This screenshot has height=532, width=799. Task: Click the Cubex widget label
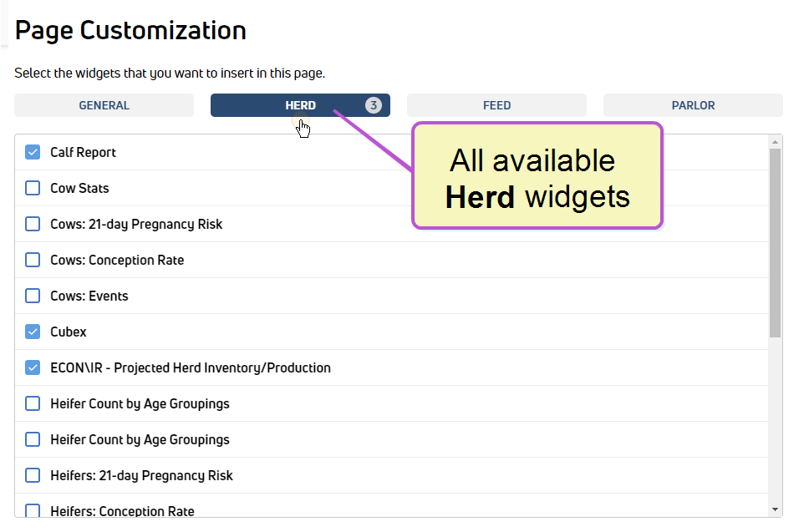coord(69,332)
